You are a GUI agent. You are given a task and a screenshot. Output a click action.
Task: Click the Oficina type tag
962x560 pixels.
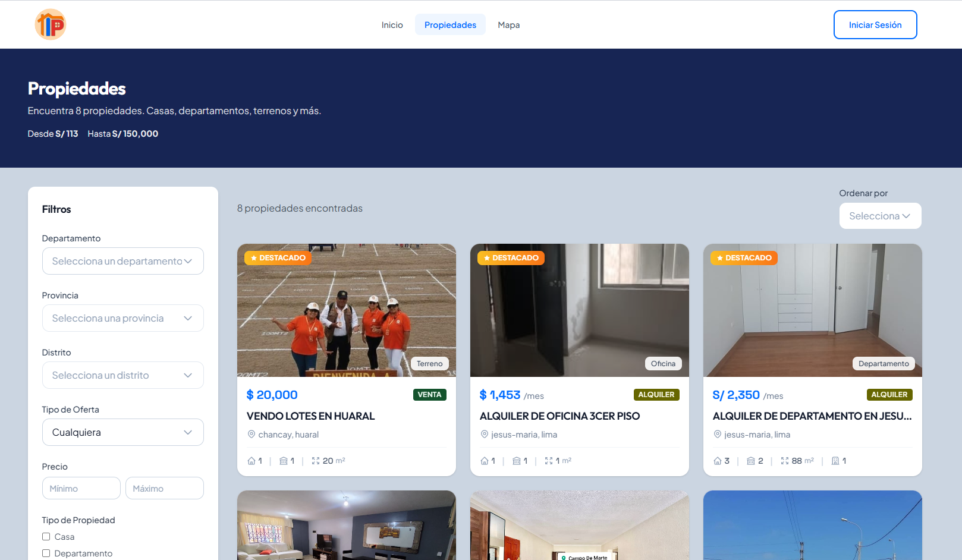[663, 364]
